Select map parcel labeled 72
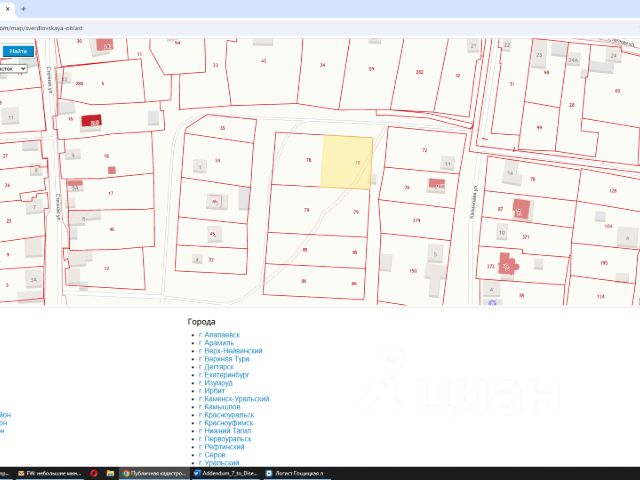640x480 pixels. [x=424, y=150]
